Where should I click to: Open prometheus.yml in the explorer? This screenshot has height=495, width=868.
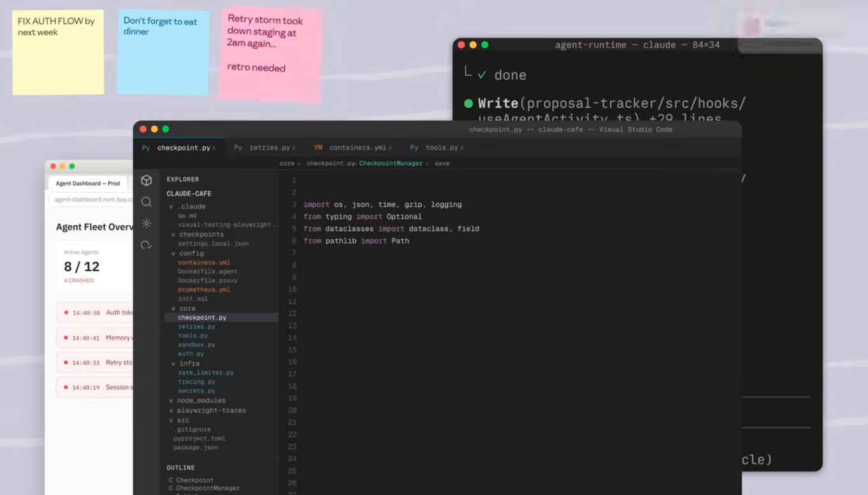[x=204, y=290]
